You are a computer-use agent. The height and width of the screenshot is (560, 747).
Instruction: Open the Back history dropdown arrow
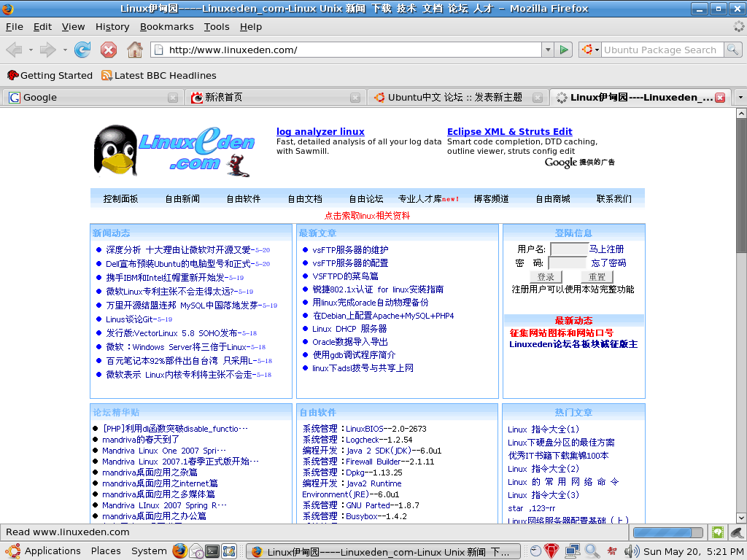31,50
